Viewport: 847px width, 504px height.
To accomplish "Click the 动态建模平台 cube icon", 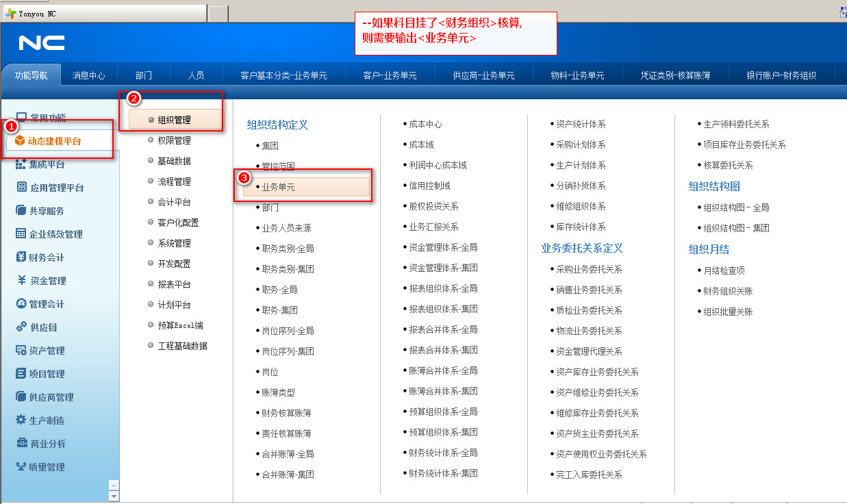I will point(20,141).
